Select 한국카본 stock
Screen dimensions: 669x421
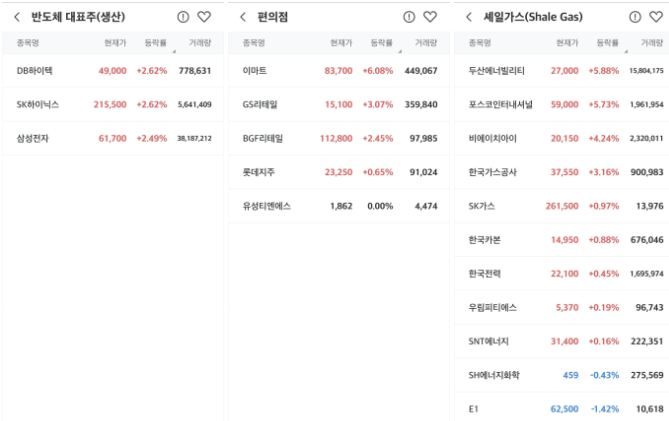[x=561, y=240]
